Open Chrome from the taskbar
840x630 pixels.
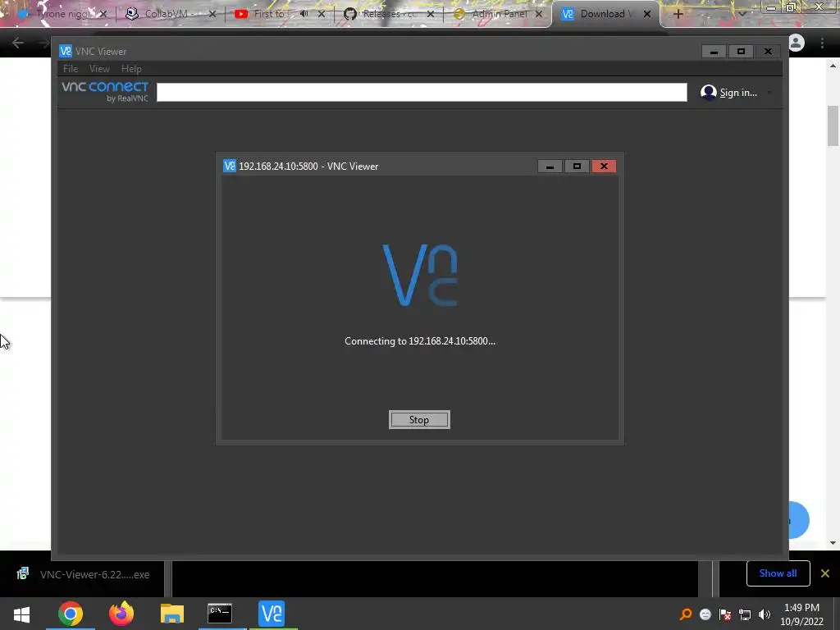click(71, 614)
